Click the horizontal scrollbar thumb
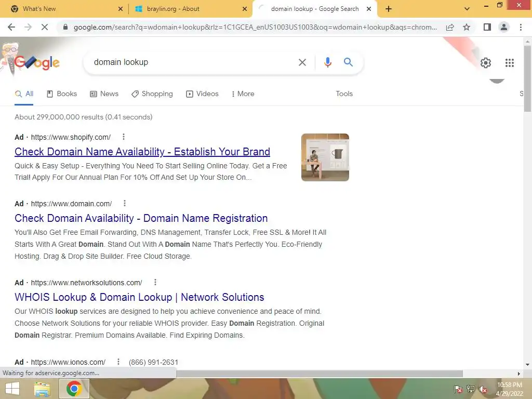This screenshot has width=532, height=399. [319, 374]
